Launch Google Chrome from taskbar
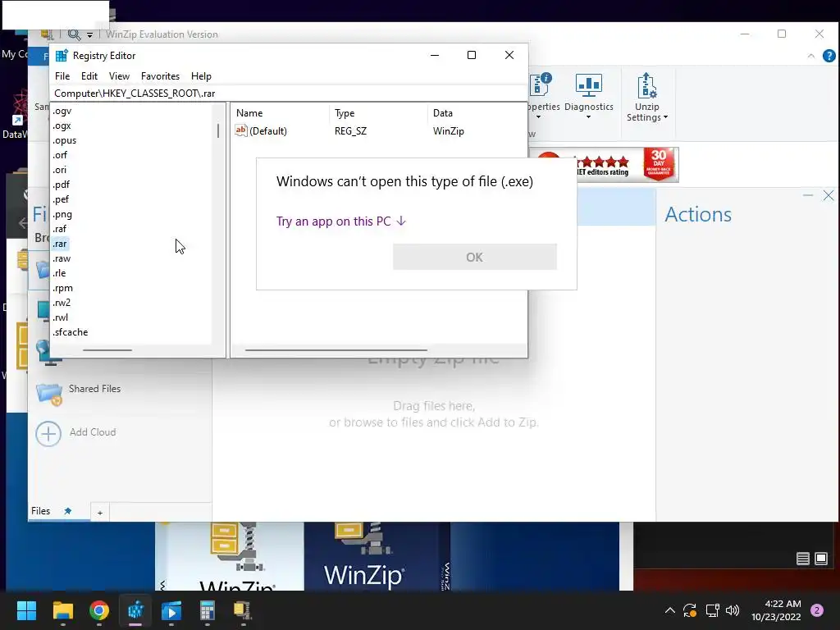The height and width of the screenshot is (630, 840). 99,610
